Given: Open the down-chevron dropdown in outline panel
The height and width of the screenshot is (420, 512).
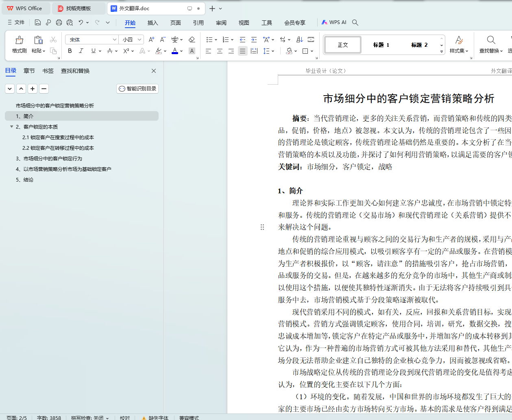Looking at the screenshot, I should tap(10, 89).
